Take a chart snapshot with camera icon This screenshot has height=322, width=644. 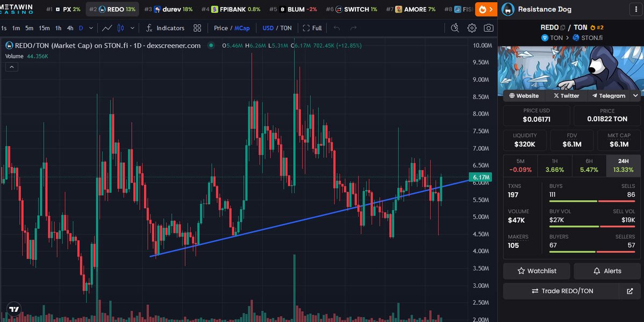click(488, 28)
